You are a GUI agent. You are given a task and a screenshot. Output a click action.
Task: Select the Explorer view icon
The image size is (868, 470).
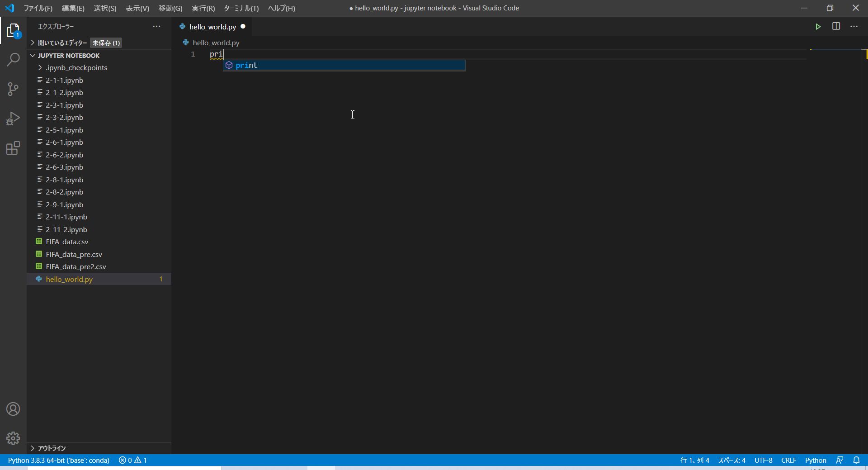[x=13, y=30]
